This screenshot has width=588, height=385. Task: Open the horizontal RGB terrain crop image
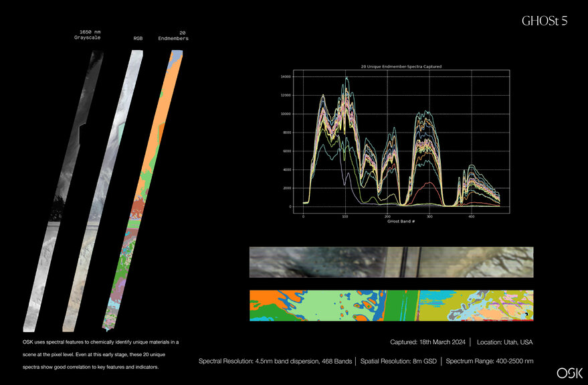pos(391,262)
